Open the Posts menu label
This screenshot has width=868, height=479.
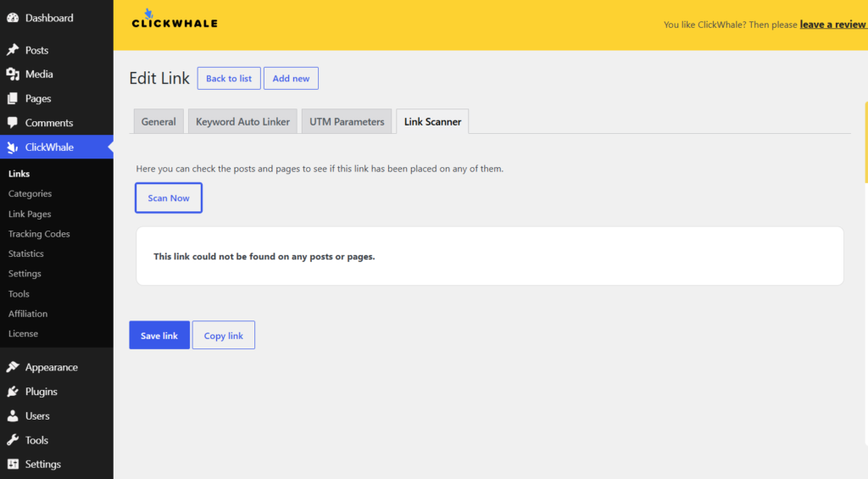(36, 50)
